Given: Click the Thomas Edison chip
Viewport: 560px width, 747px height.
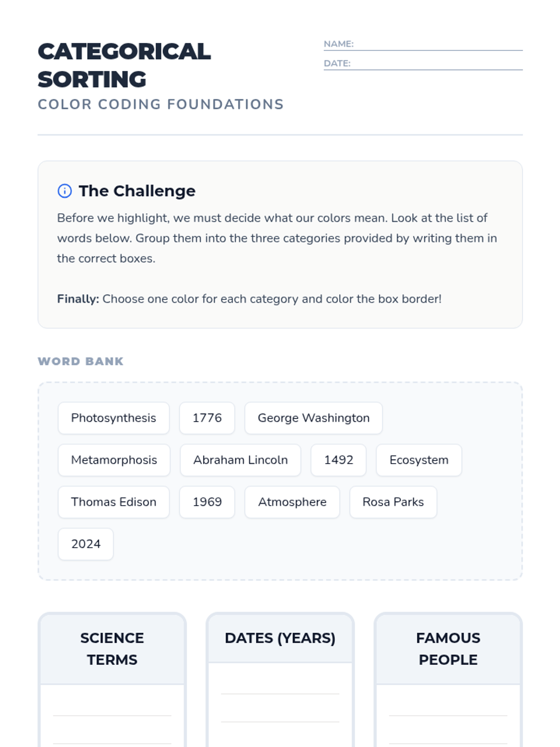Looking at the screenshot, I should (113, 502).
